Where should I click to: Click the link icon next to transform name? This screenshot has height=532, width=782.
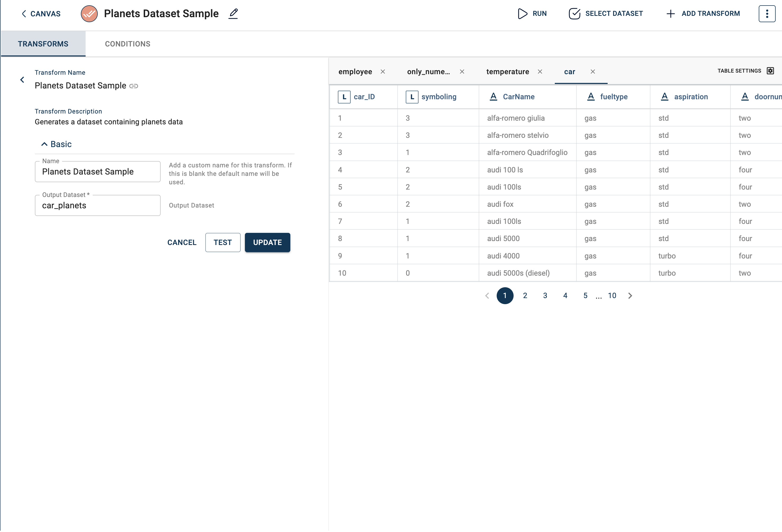click(134, 86)
